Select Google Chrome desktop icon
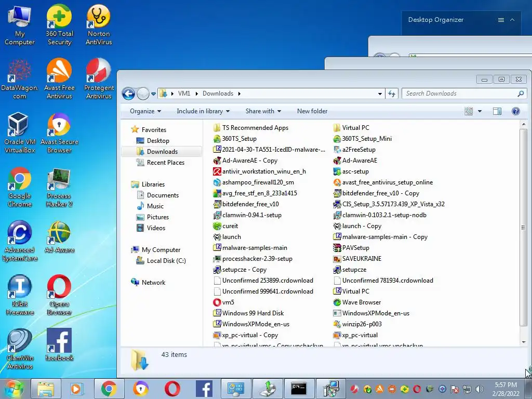 (19, 187)
